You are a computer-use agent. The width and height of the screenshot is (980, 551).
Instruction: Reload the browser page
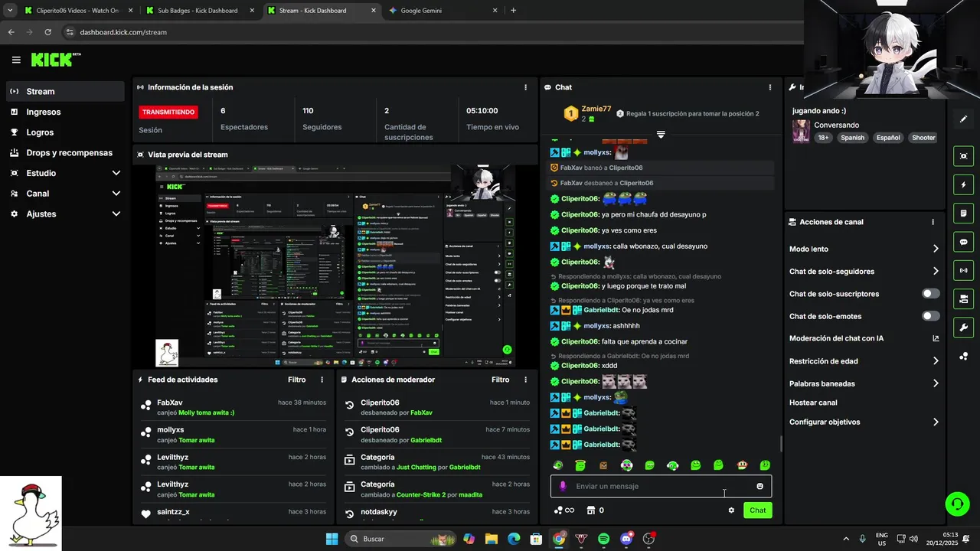47,32
